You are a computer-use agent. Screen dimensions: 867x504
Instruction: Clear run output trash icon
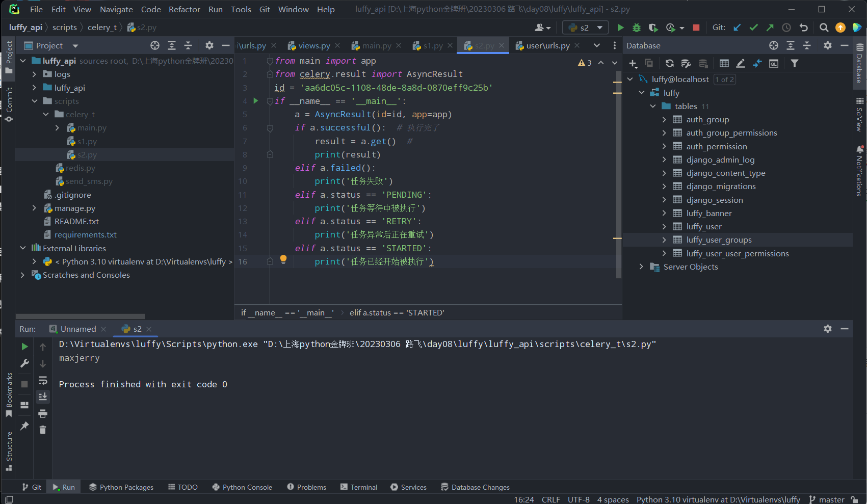[43, 430]
